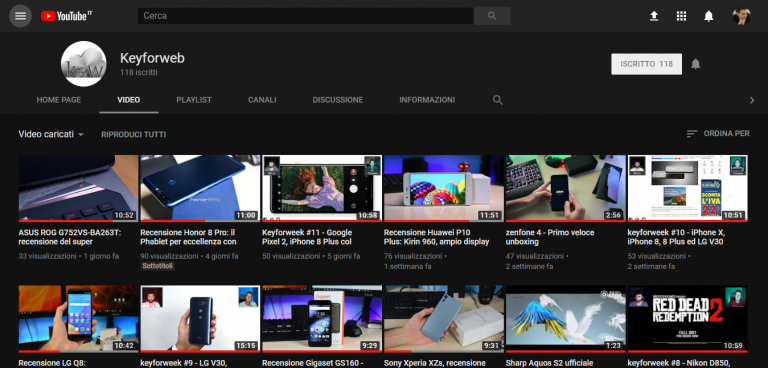Open Gigaset GS160 review thumbnail
Viewport: 768px width, 368px height.
322,319
